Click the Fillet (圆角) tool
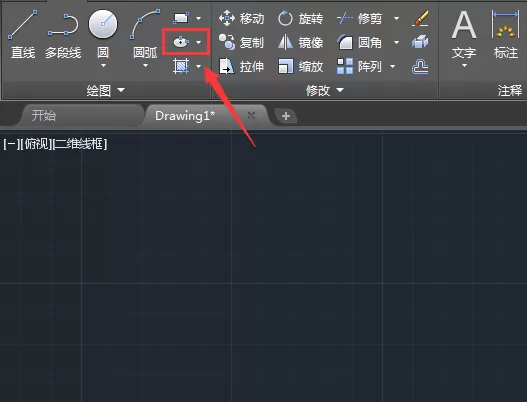Screen dimensions: 527x402 click(359, 42)
